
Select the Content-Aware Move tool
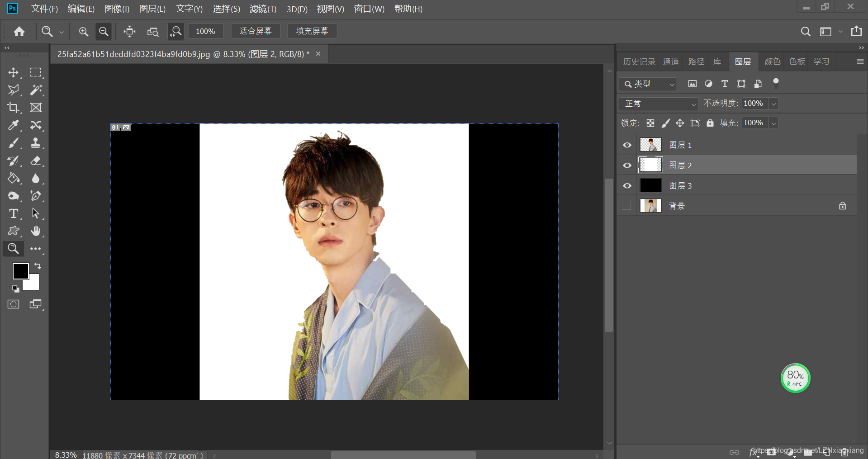(36, 125)
